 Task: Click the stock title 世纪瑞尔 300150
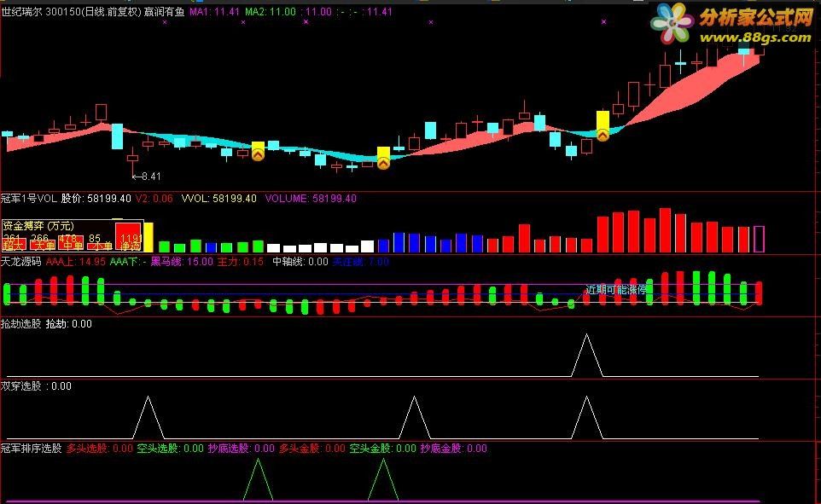click(40, 12)
